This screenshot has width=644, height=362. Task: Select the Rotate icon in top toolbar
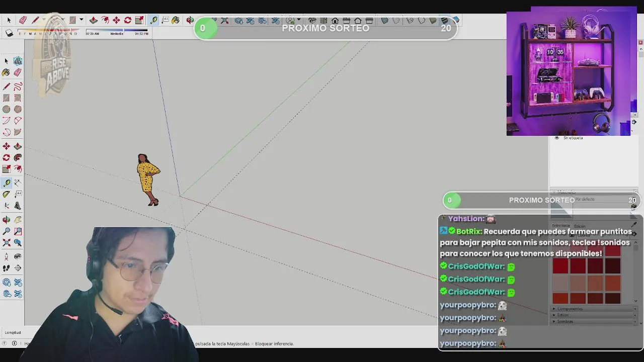click(x=128, y=20)
